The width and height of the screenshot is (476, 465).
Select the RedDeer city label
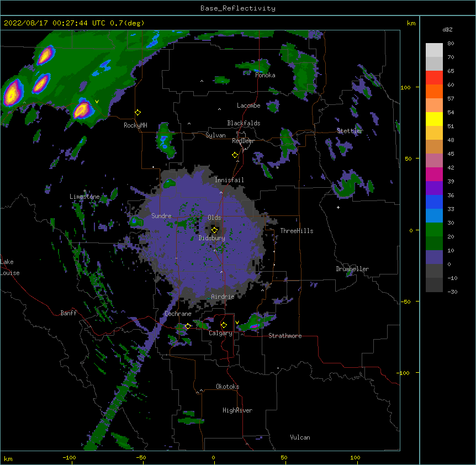(243, 141)
